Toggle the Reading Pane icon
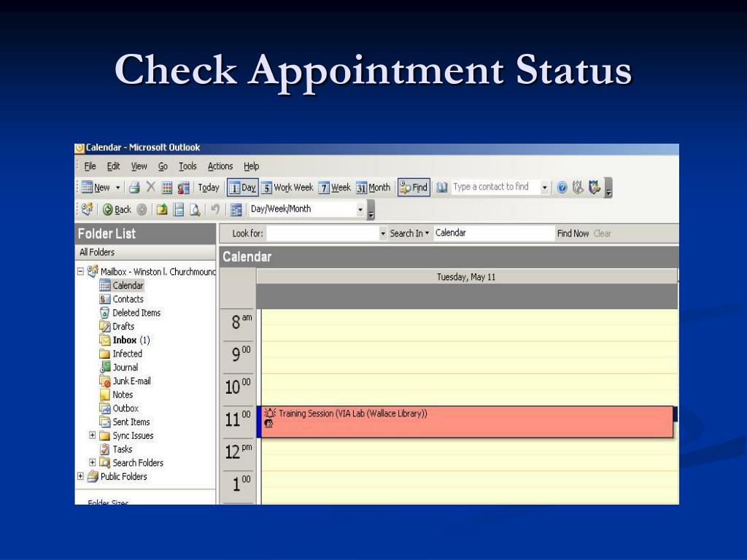The image size is (747, 560). (x=179, y=209)
